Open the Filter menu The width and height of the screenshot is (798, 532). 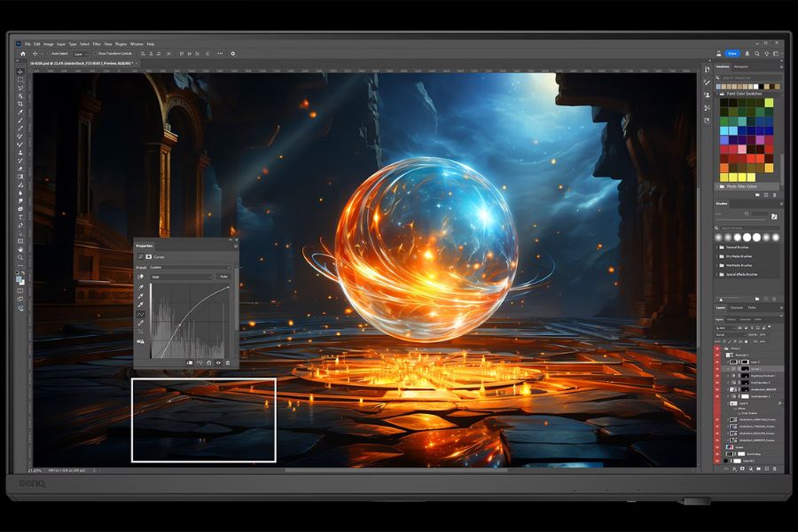tap(97, 42)
